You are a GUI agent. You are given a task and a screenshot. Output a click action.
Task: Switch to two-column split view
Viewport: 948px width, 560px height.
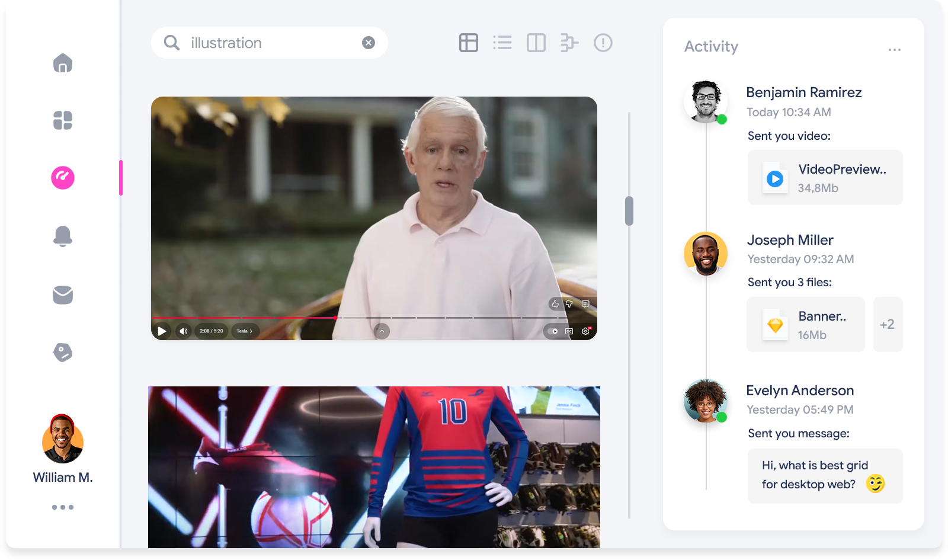tap(536, 43)
